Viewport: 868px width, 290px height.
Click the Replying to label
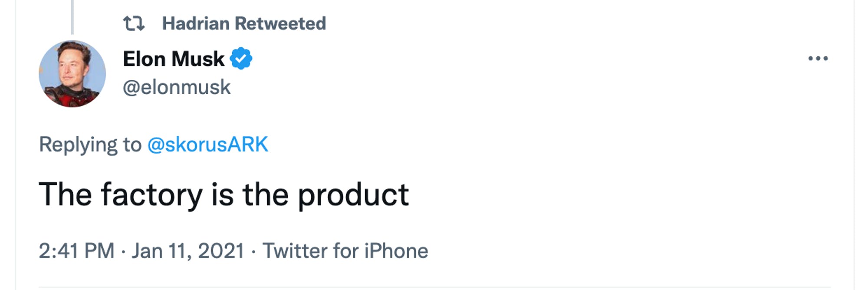[x=90, y=145]
